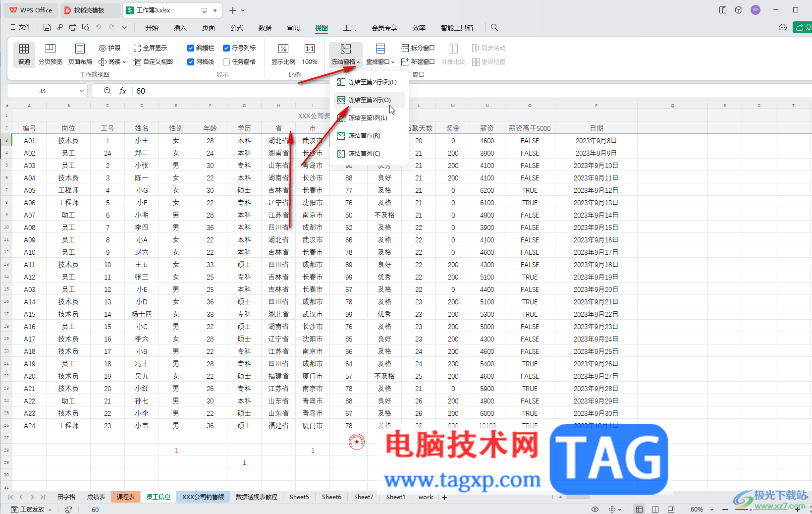Open Smart Toolbox (智能工具箱) tab
The image size is (812, 514).
[x=457, y=28]
